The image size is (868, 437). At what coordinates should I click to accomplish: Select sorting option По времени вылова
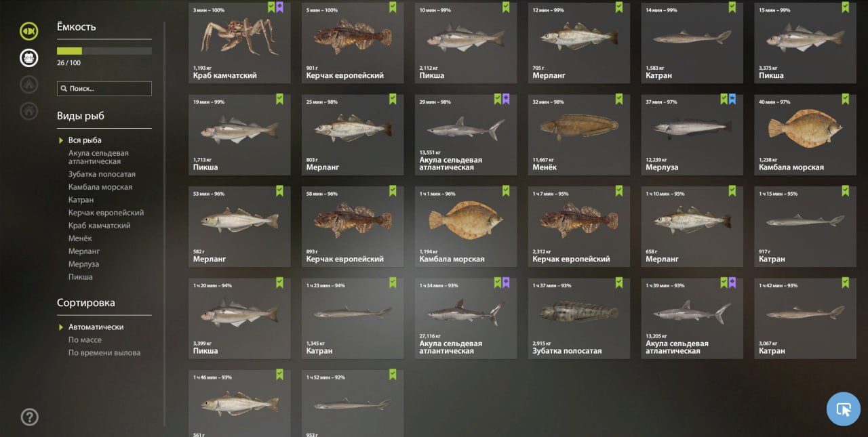[x=104, y=352]
